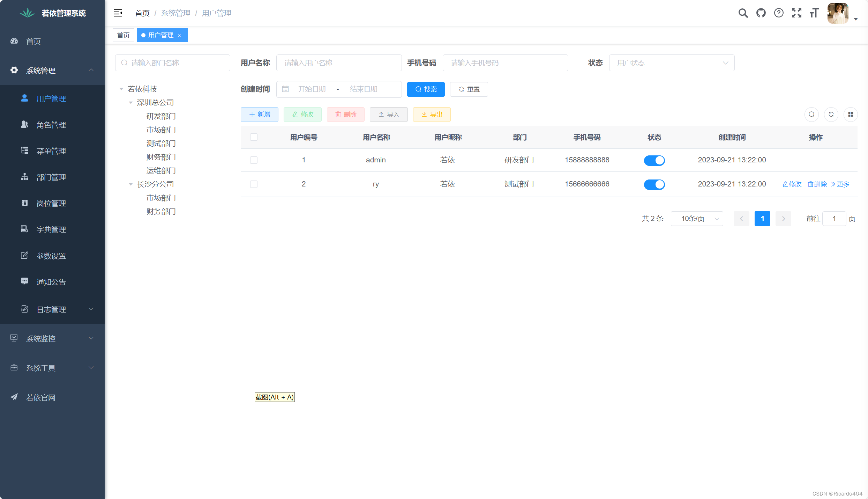868x499 pixels.
Task: Enter fullscreen using the expand icon
Action: pyautogui.click(x=796, y=13)
